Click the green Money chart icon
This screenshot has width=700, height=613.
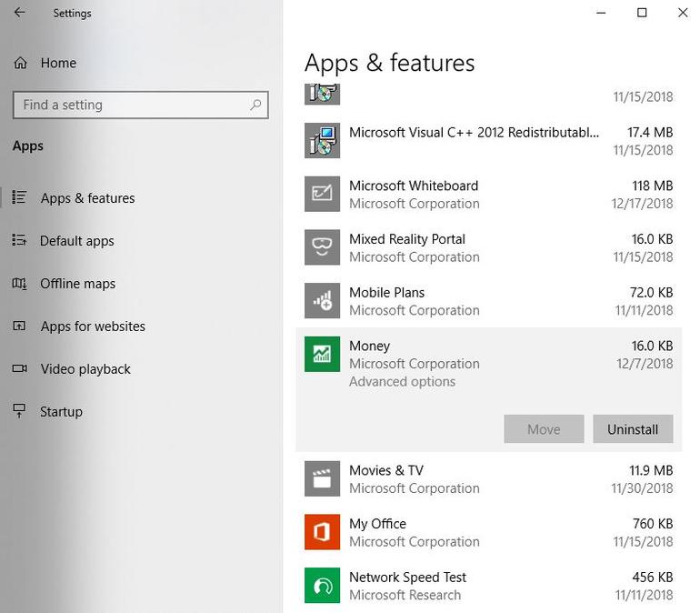click(322, 354)
